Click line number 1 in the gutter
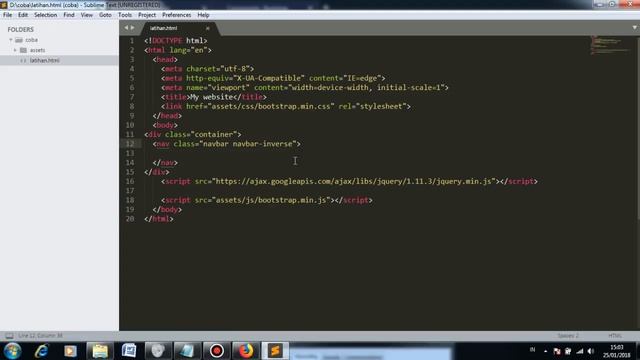 (132, 41)
